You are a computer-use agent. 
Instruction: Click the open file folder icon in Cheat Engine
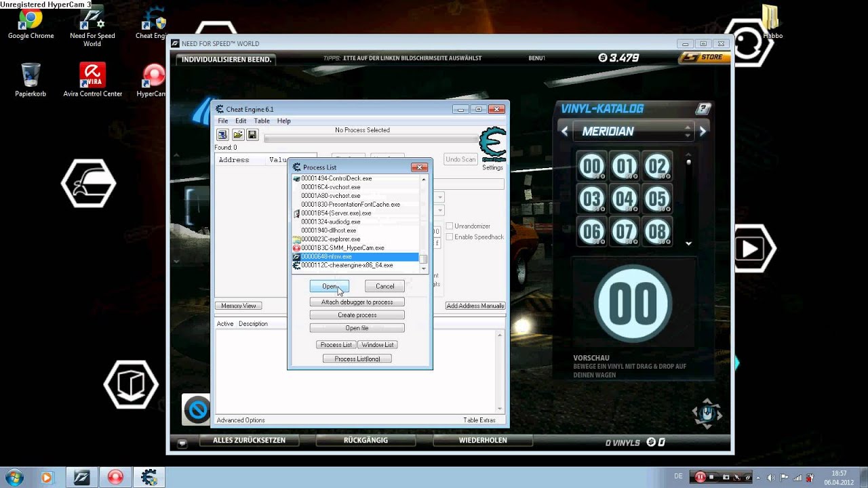click(237, 135)
